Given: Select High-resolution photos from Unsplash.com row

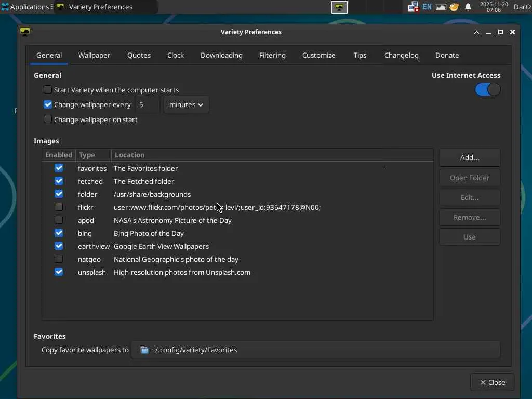Looking at the screenshot, I should tap(237, 272).
